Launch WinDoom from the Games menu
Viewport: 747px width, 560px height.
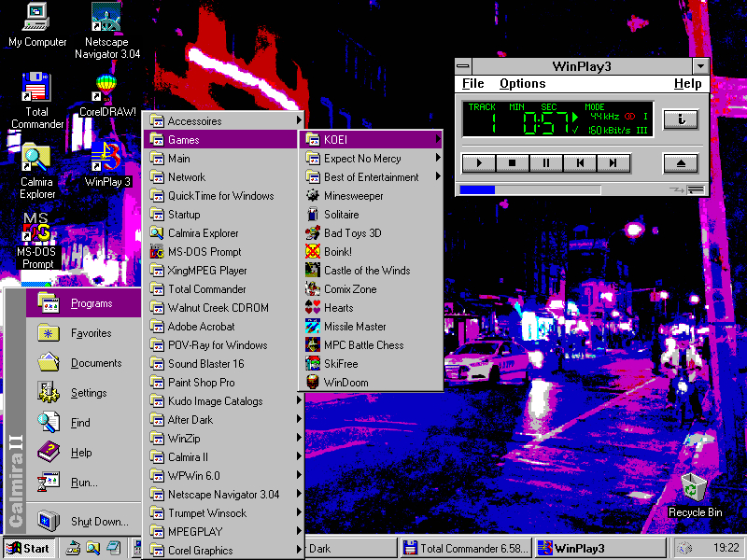[345, 383]
